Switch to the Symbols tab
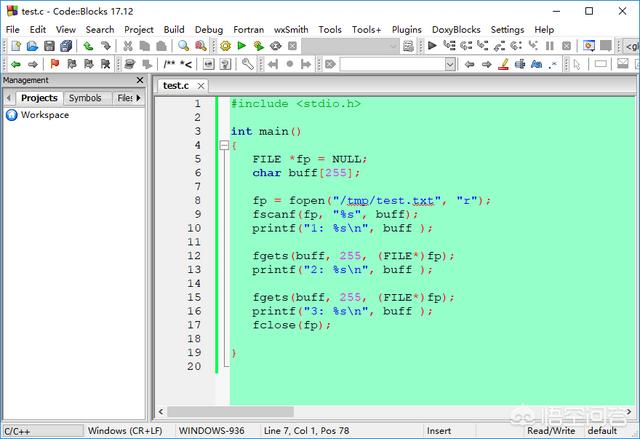640x439 pixels. (85, 98)
